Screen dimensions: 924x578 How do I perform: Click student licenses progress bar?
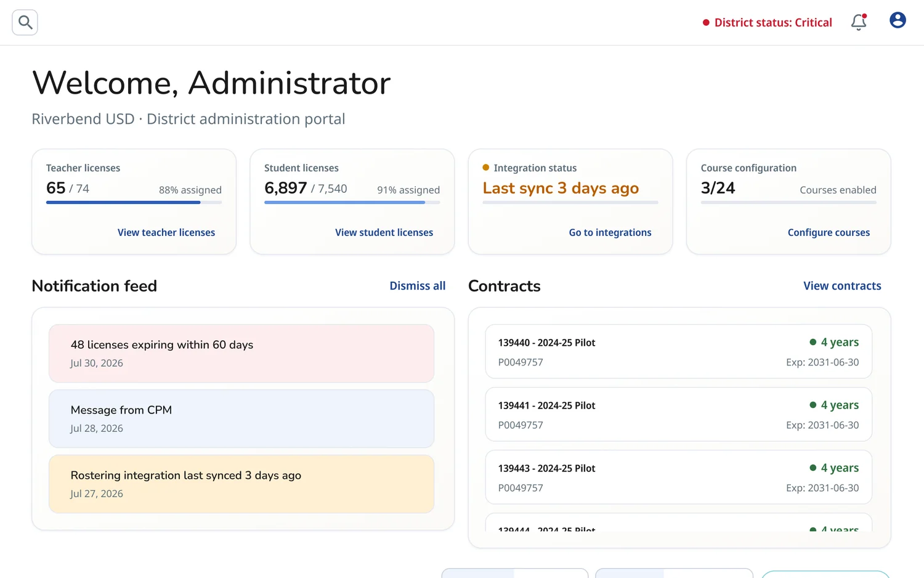(x=352, y=202)
